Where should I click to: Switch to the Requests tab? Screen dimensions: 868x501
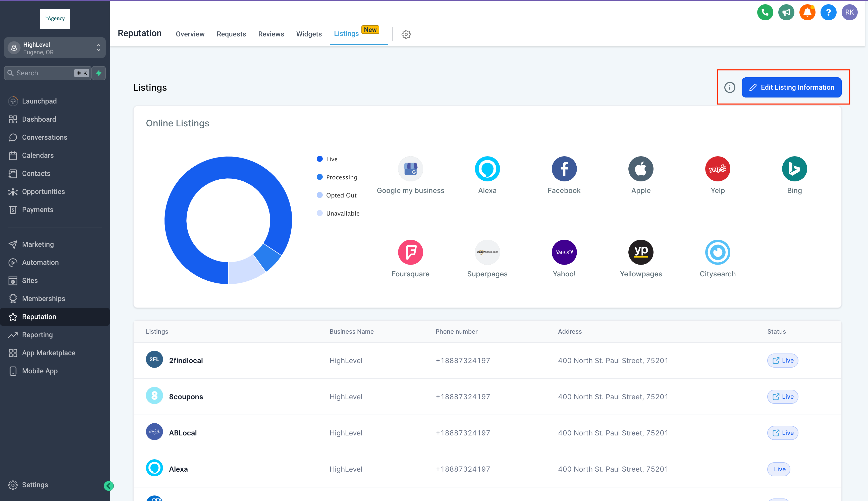click(x=232, y=34)
